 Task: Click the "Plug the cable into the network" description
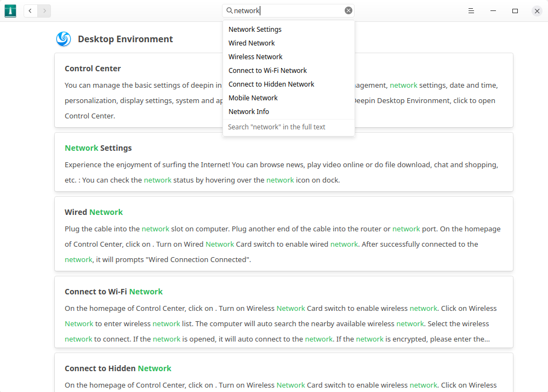[x=282, y=244]
